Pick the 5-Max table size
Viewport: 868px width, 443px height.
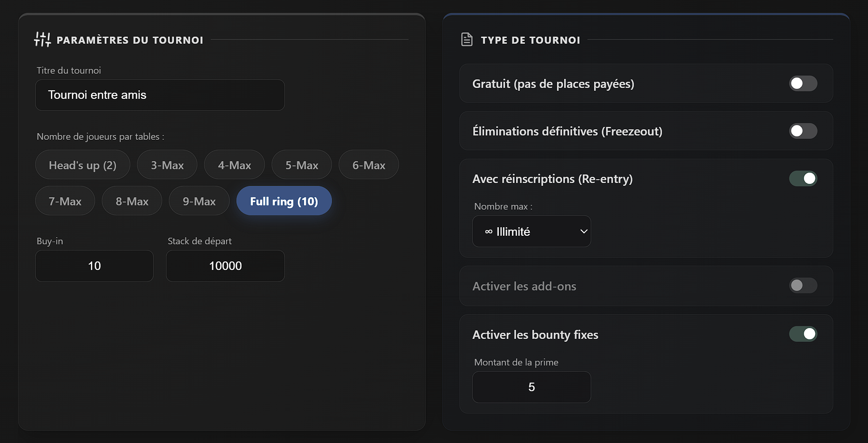pyautogui.click(x=302, y=165)
